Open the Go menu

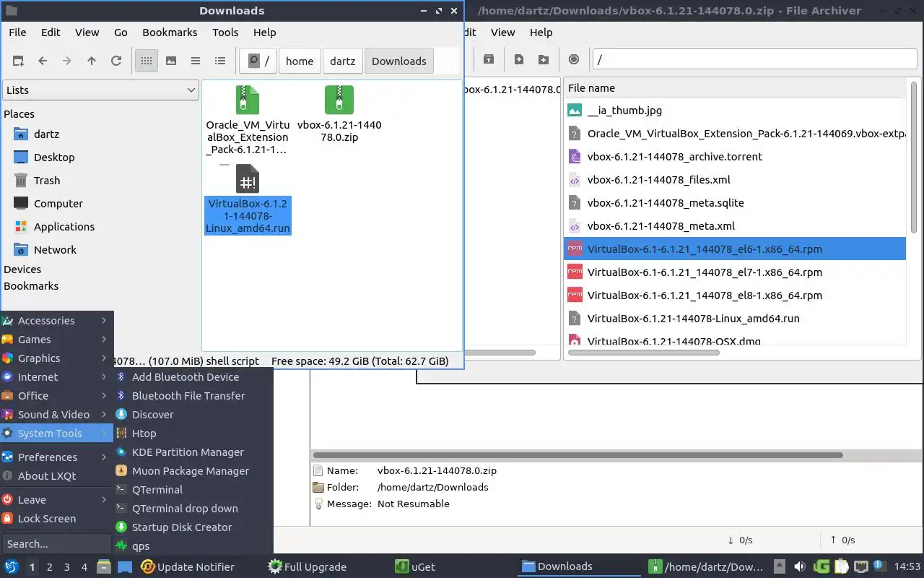click(121, 33)
